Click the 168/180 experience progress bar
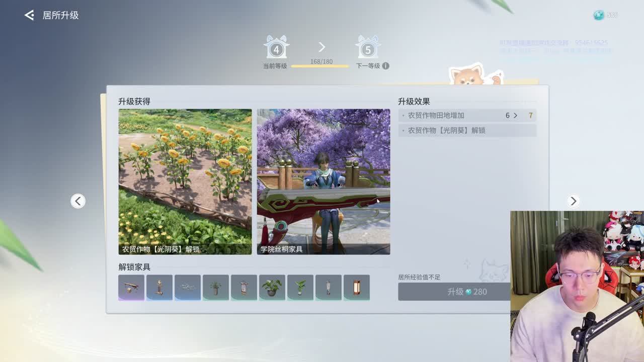Screen dimensions: 644x362 coord(321,66)
